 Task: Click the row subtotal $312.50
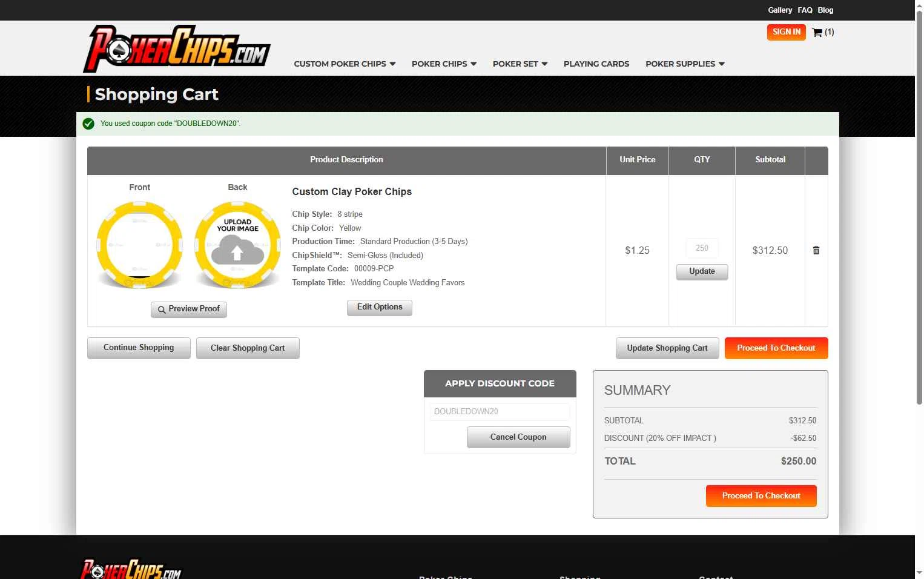coord(770,251)
